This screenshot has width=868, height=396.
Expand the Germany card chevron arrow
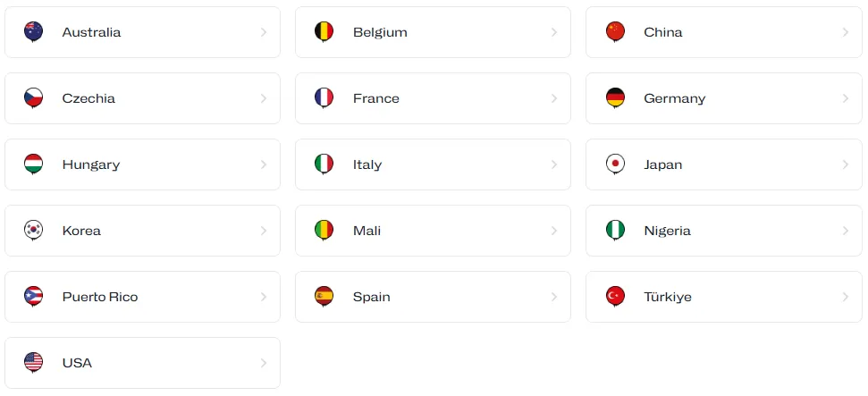(x=845, y=98)
